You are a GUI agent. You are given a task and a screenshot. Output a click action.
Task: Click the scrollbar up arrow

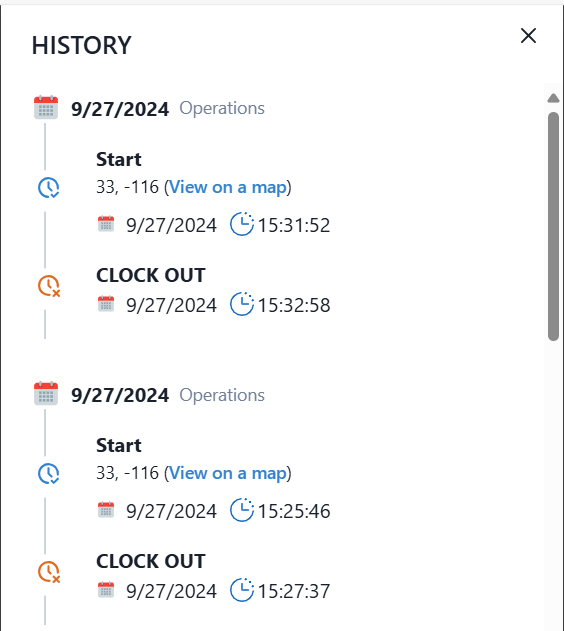tap(554, 98)
